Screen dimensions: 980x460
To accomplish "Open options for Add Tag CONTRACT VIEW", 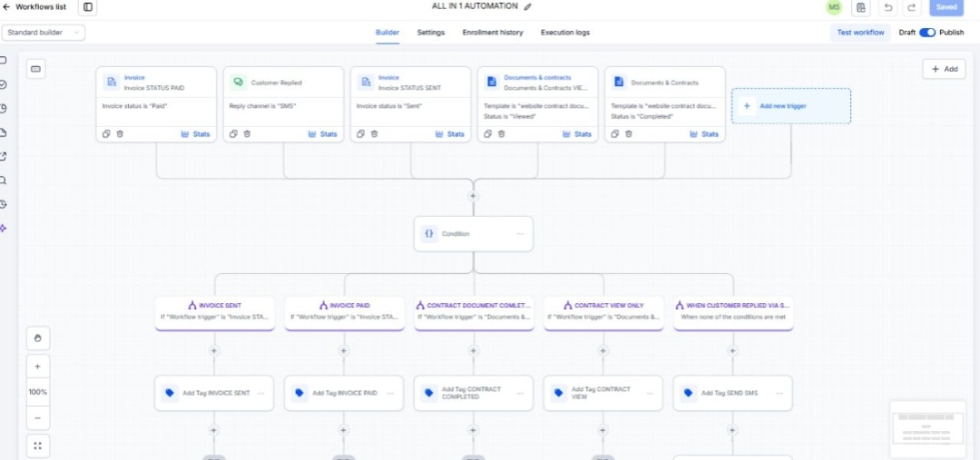I will (650, 393).
